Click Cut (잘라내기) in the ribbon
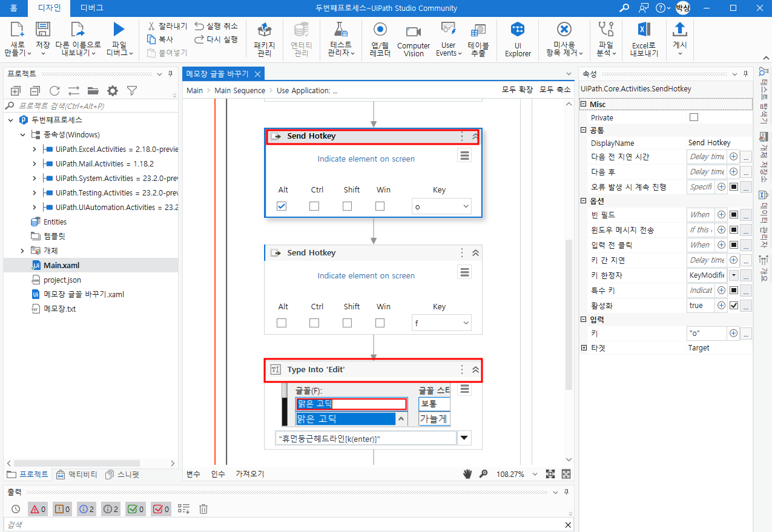 point(168,26)
